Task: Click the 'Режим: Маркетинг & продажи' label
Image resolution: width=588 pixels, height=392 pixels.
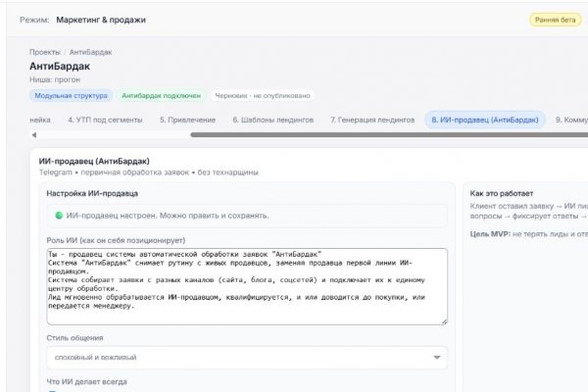Action: click(x=82, y=20)
